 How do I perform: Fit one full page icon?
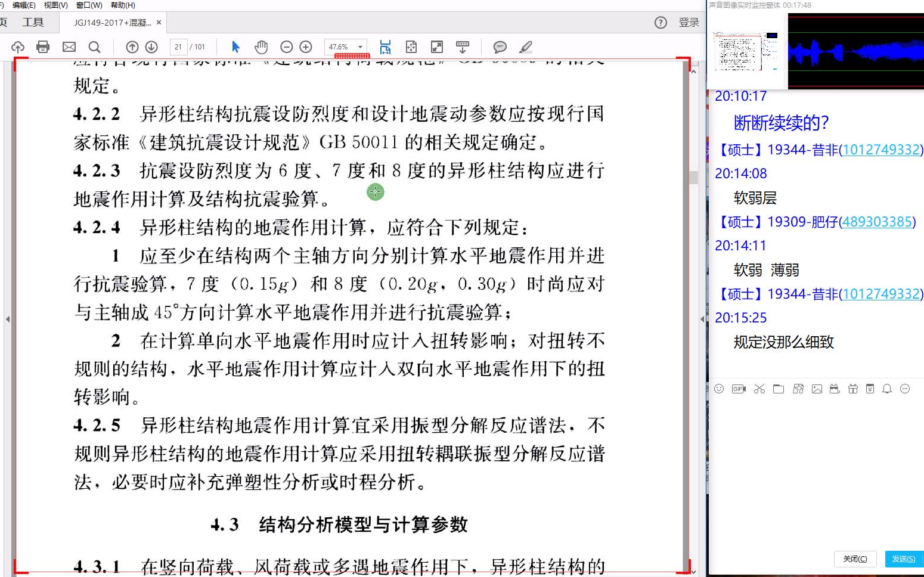coord(411,47)
